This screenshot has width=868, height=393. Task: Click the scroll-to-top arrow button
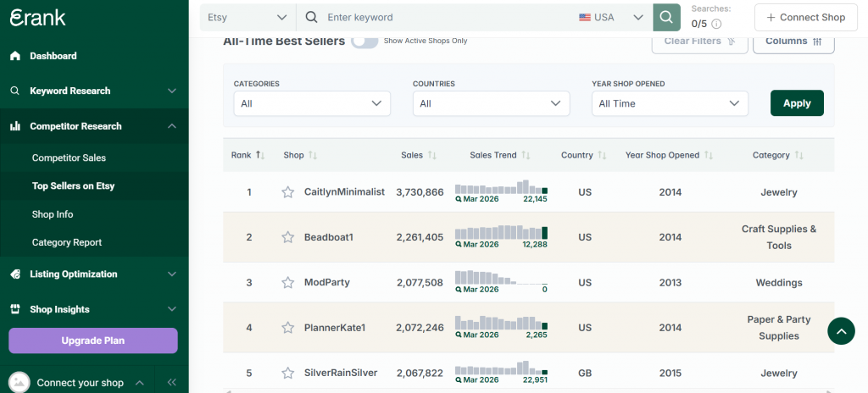[842, 331]
